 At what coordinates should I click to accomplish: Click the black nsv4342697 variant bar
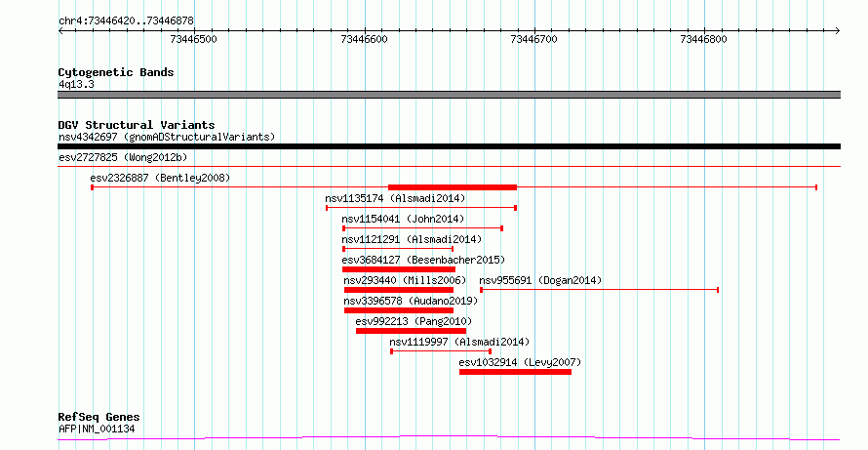coord(449,146)
